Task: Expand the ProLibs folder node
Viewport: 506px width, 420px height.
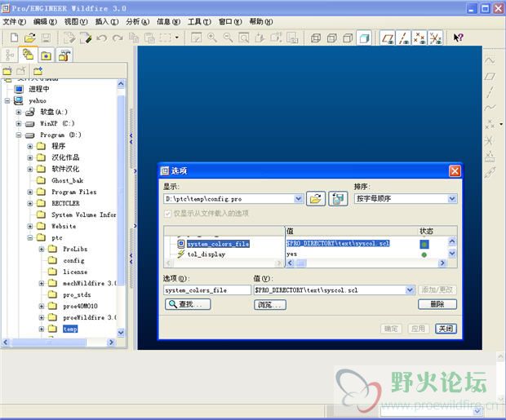Action: point(42,249)
